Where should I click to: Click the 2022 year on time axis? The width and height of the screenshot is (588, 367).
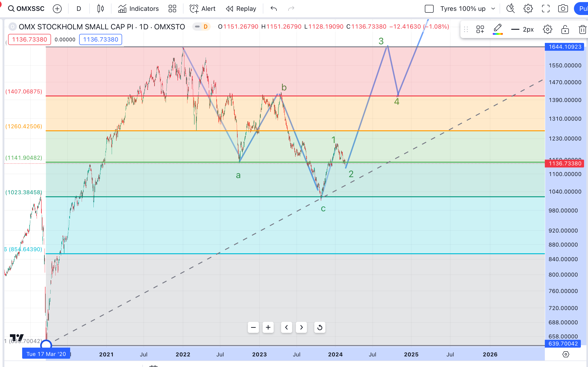point(183,354)
